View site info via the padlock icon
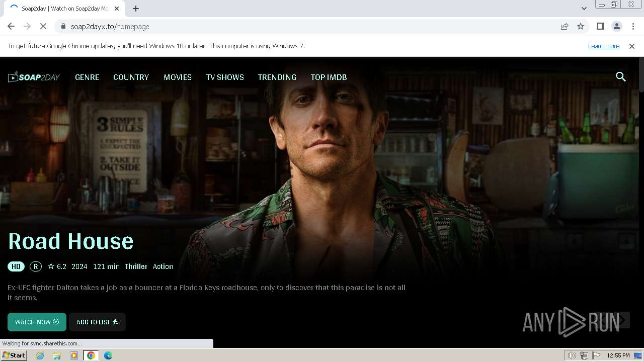Image resolution: width=644 pixels, height=362 pixels. point(63,26)
